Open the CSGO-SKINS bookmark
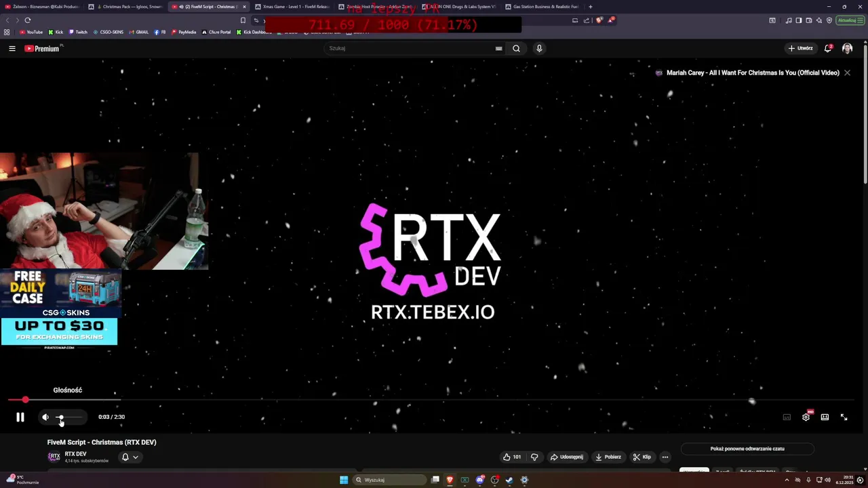Viewport: 868px width, 488px height. click(x=108, y=32)
